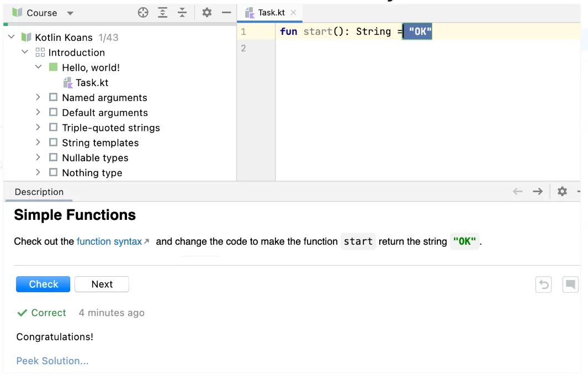Leave a comment on this task
Viewport: 588px width, 385px height.
point(570,284)
